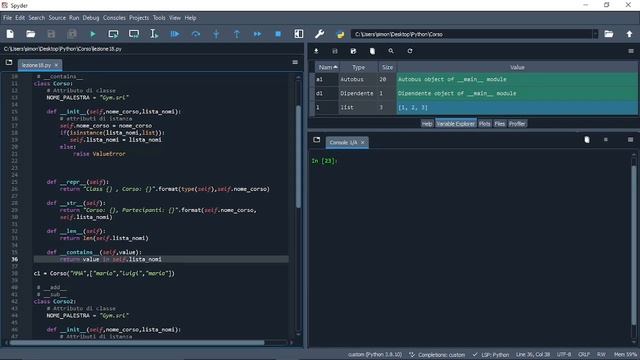This screenshot has width=640, height=360.
Task: Start debugging the file
Action: tap(175, 34)
